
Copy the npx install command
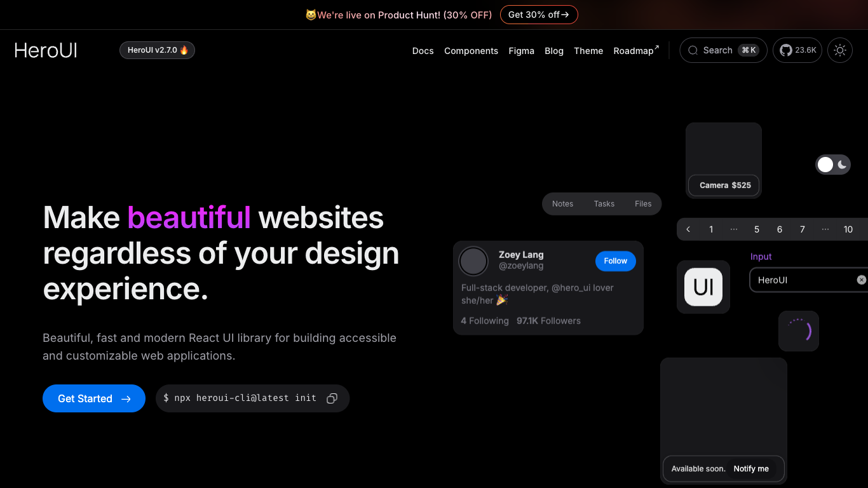[332, 398]
